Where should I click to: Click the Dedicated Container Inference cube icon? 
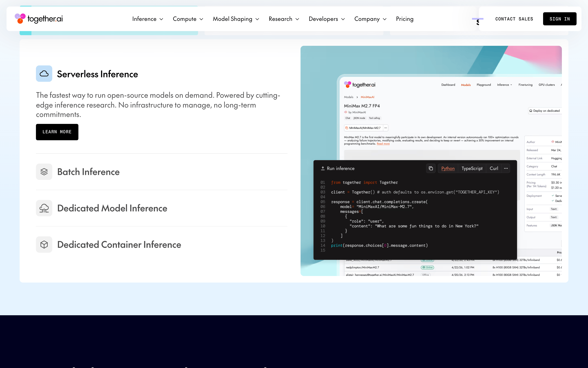(x=44, y=244)
